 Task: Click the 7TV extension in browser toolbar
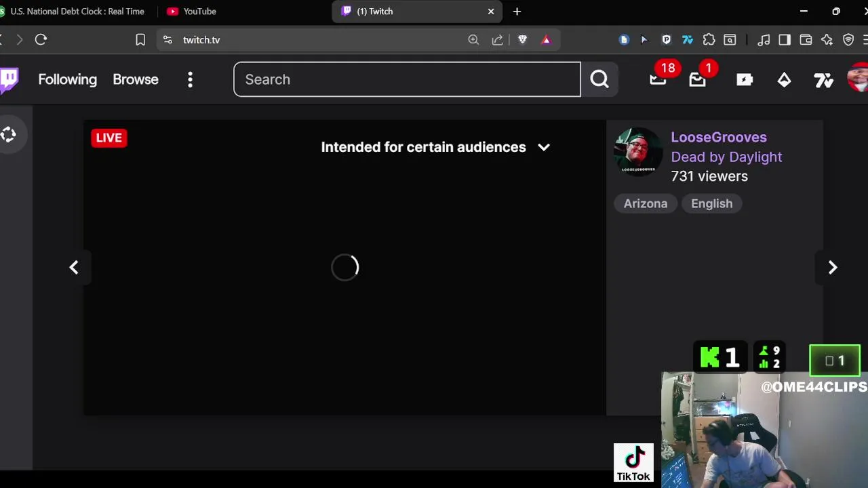pyautogui.click(x=687, y=40)
